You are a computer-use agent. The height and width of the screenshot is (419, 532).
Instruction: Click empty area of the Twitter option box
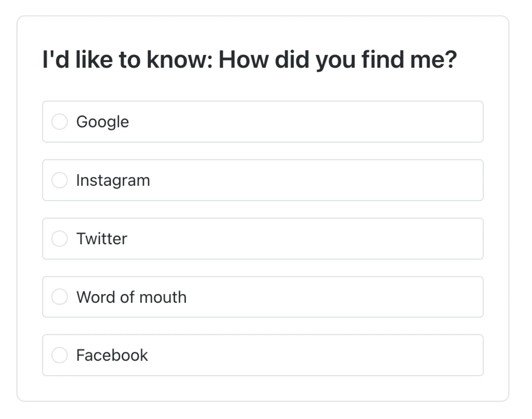299,239
